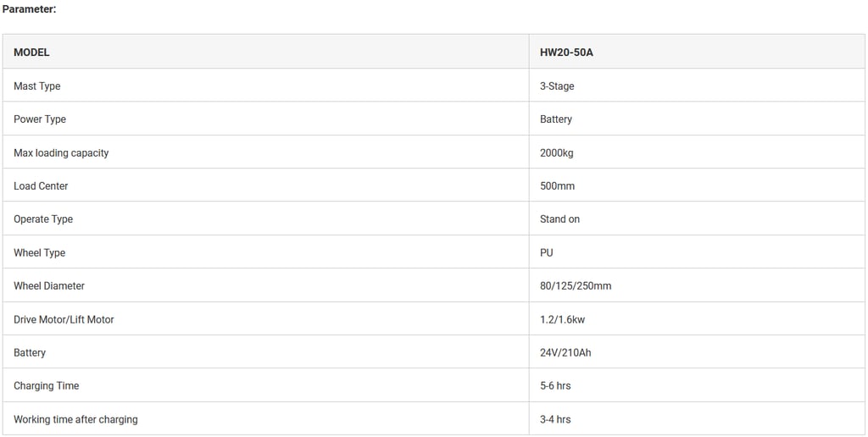Select the 3-Stage mast value
The image size is (868, 437).
pyautogui.click(x=557, y=86)
